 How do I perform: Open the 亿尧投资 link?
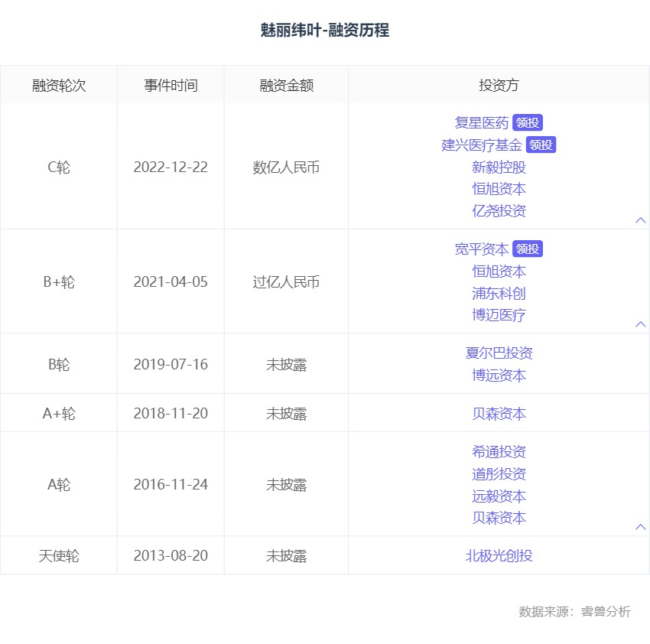[499, 211]
